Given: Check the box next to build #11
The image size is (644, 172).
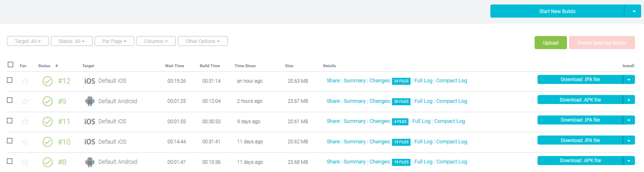Looking at the screenshot, I should 10,120.
